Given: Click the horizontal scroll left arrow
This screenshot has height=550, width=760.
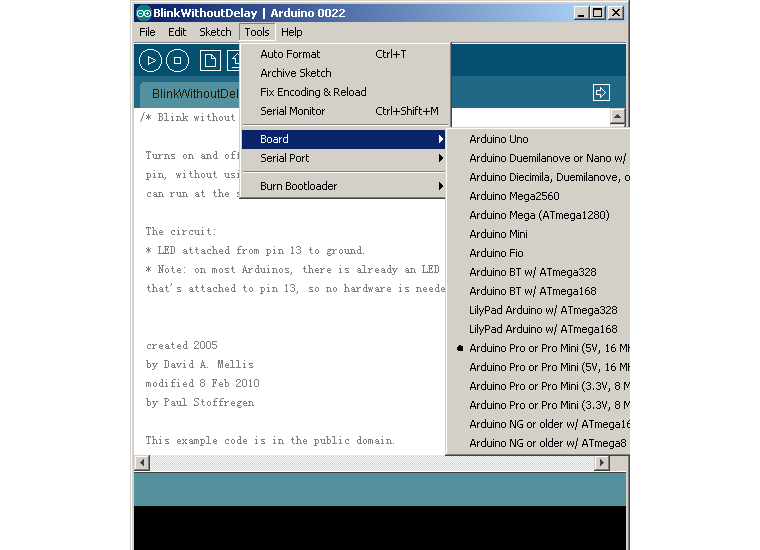Looking at the screenshot, I should (142, 463).
